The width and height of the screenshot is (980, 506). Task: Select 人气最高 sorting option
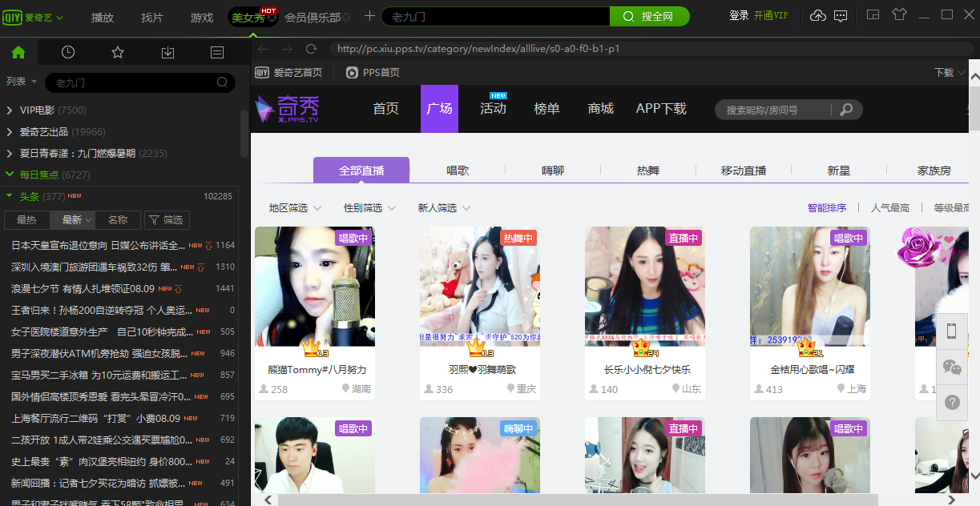pyautogui.click(x=890, y=208)
